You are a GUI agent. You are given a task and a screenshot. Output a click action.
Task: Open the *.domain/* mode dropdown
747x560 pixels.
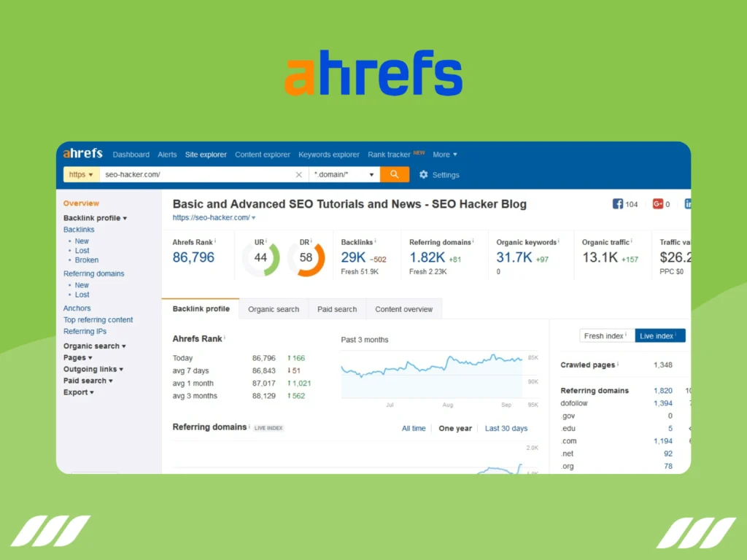pos(343,174)
